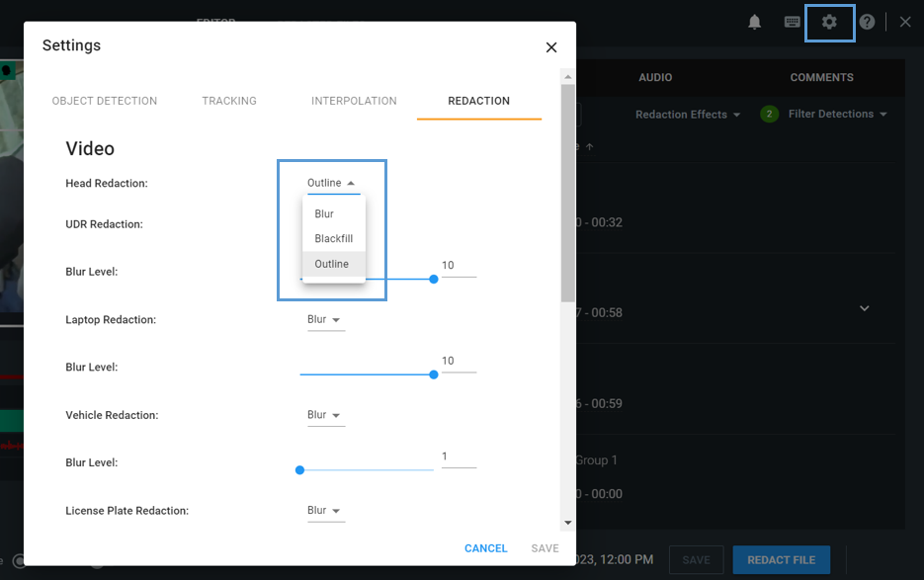Click the Vehicle blur level value field
This screenshot has height=580, width=924.
pos(458,456)
